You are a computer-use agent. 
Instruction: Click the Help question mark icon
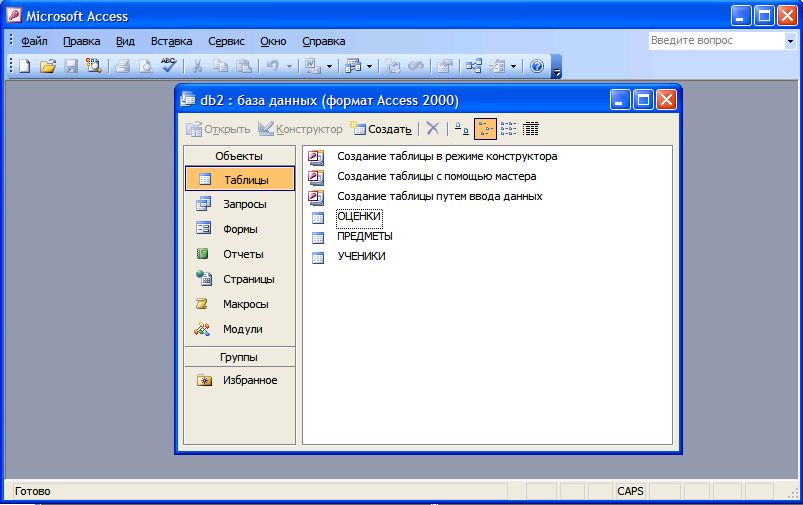coord(537,66)
